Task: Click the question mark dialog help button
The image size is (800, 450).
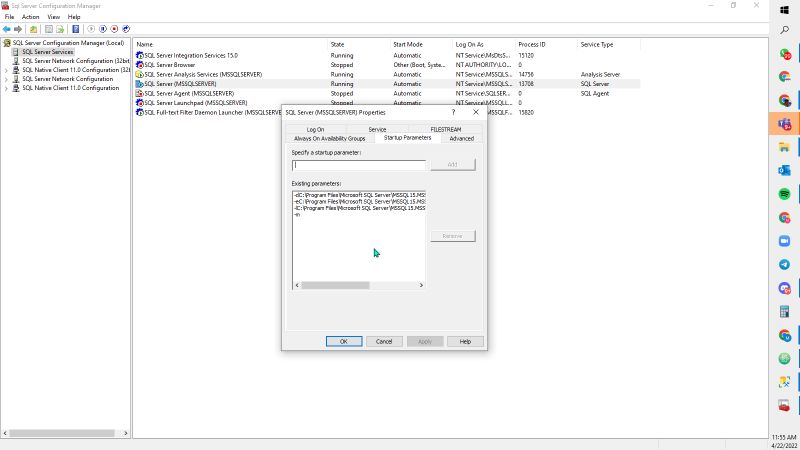Action: click(x=453, y=112)
